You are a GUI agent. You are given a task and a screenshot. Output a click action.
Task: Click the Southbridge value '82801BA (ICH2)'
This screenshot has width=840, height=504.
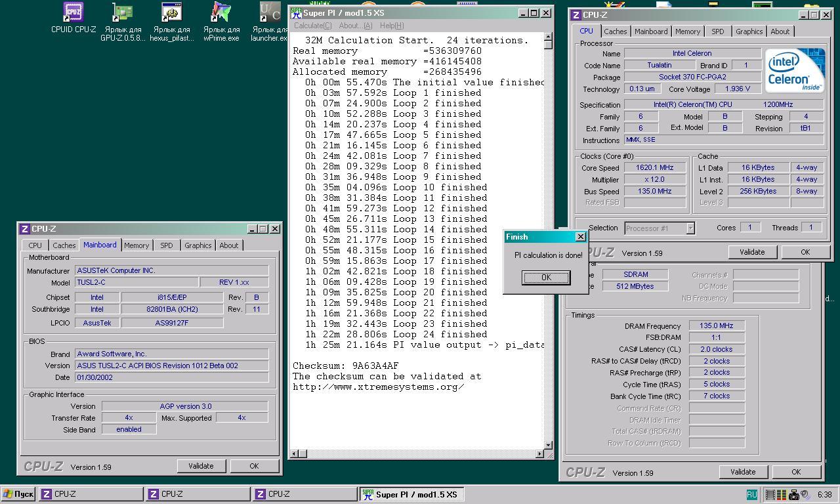(x=172, y=310)
